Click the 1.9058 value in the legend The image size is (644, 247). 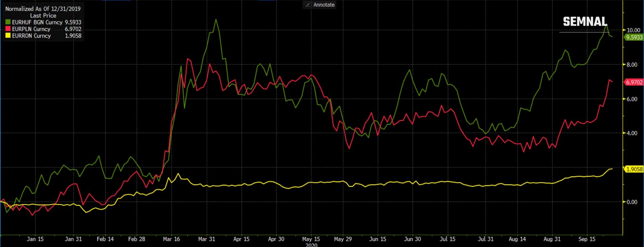(x=73, y=36)
